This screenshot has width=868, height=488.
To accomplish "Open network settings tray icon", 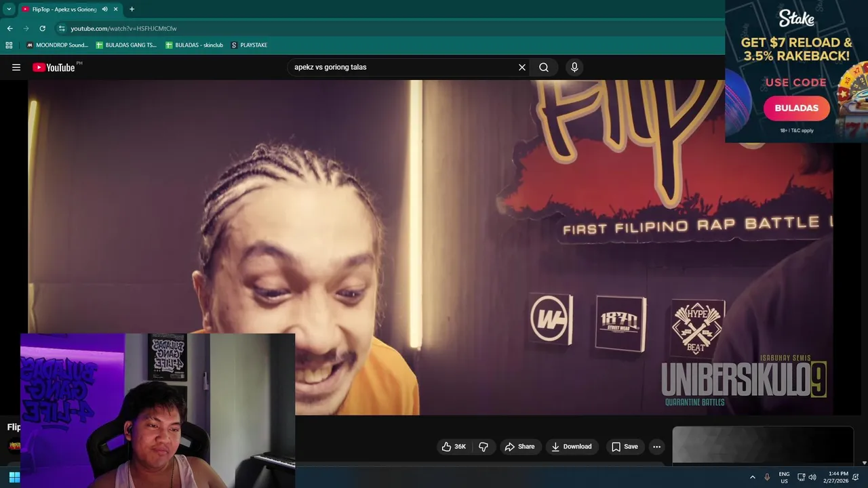I will (x=801, y=477).
